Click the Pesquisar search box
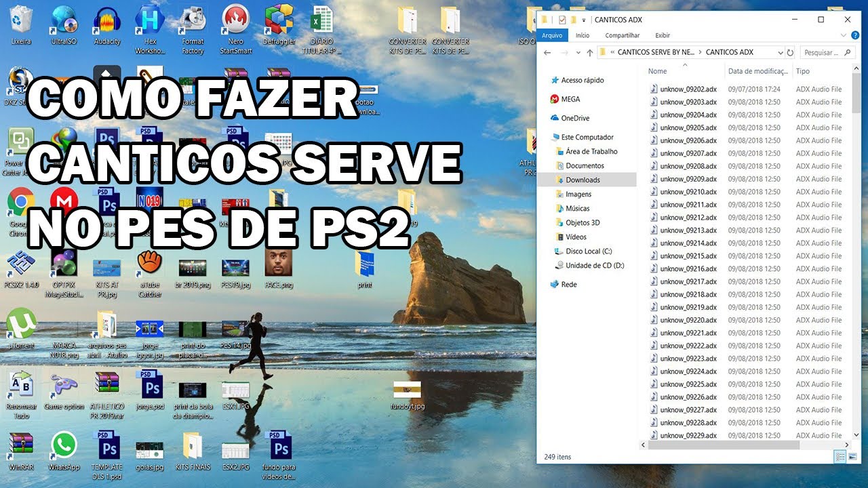Screen dimensions: 868x488 pos(827,52)
